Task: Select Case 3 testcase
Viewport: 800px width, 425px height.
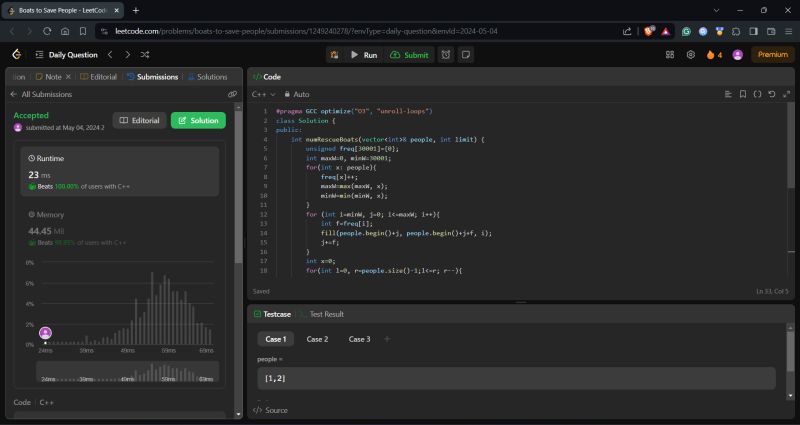Action: click(x=360, y=339)
